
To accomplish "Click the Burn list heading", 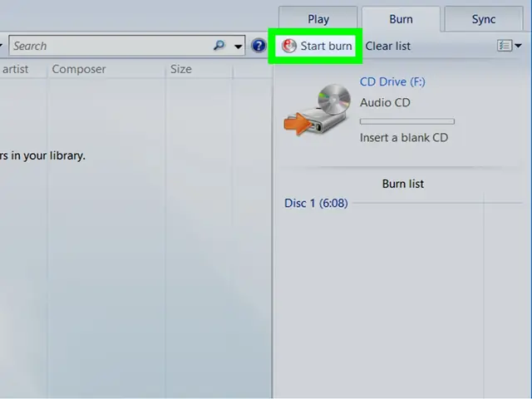I will (x=402, y=184).
